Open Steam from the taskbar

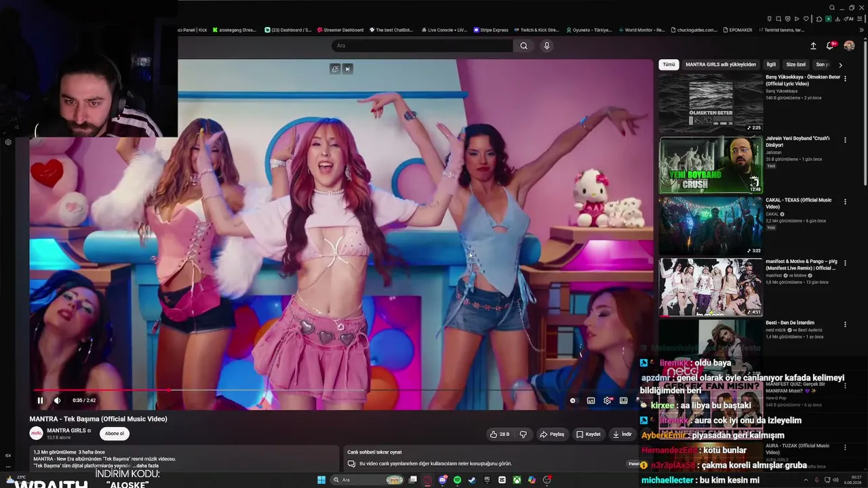pos(472,480)
